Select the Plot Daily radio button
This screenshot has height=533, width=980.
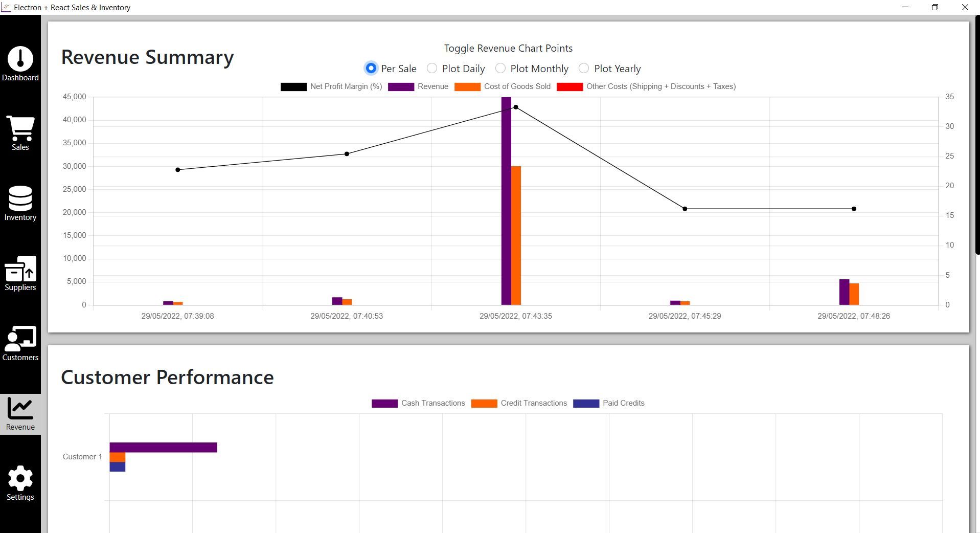(432, 68)
